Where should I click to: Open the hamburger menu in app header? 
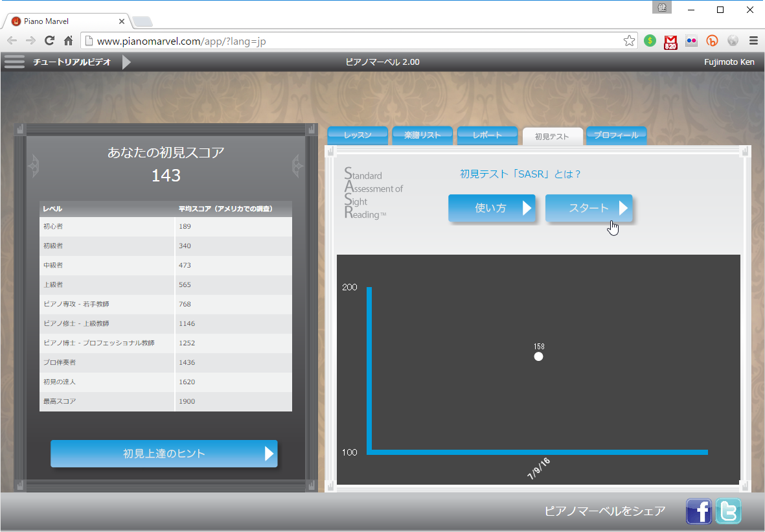(15, 62)
